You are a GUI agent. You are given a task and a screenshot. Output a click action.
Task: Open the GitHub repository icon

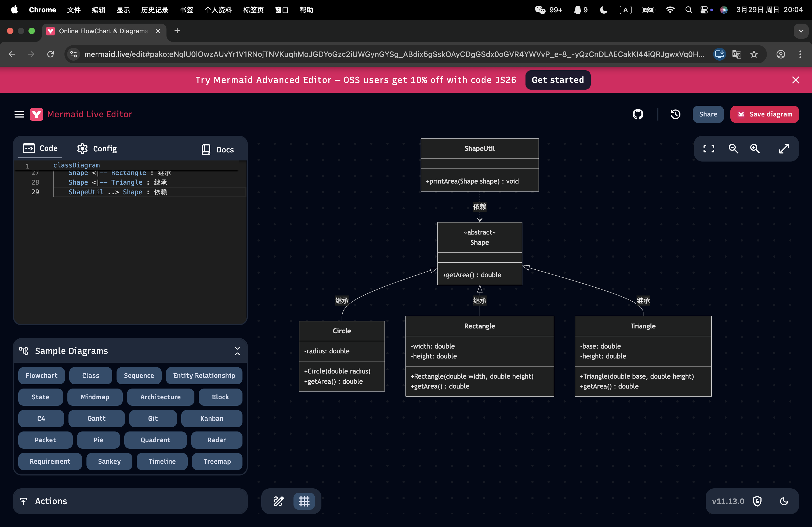(638, 114)
